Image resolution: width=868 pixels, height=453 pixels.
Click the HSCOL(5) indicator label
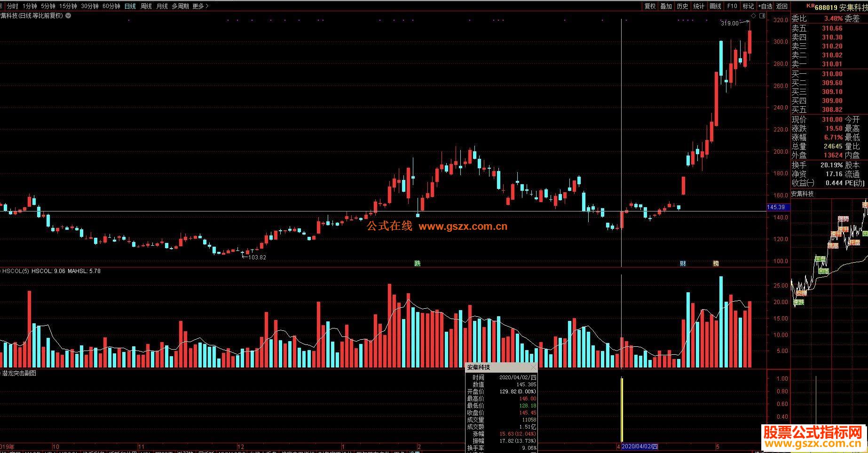pos(16,271)
